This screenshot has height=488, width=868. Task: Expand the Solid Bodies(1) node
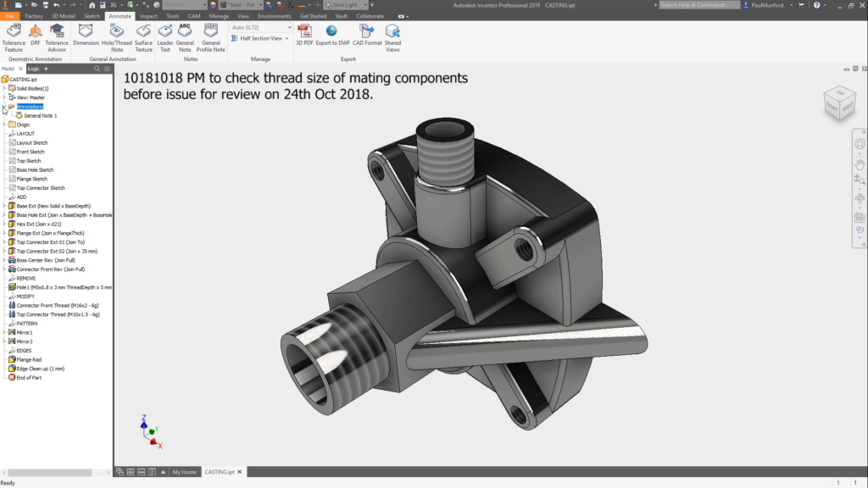click(x=4, y=88)
